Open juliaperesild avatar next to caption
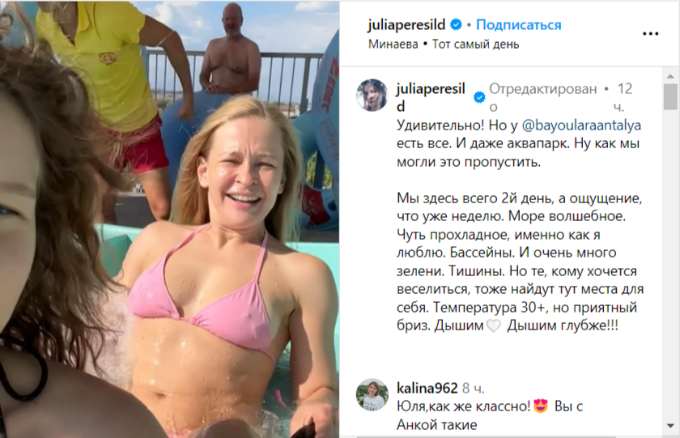The width and height of the screenshot is (680, 438). tap(372, 95)
